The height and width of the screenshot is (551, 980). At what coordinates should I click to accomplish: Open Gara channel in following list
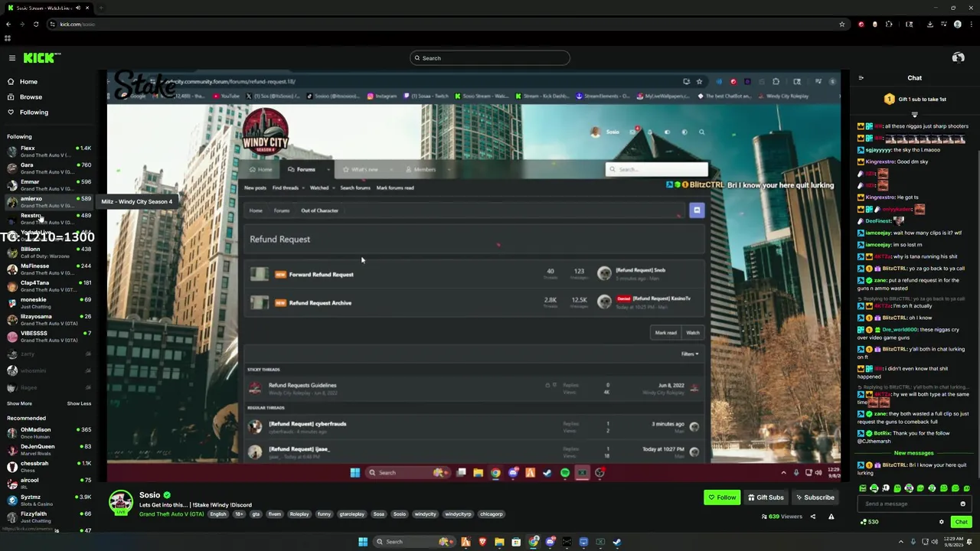point(49,168)
